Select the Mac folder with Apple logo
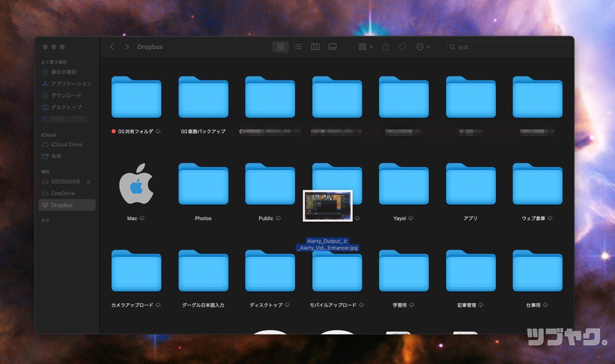Screen dimensions: 615x364 (136, 184)
